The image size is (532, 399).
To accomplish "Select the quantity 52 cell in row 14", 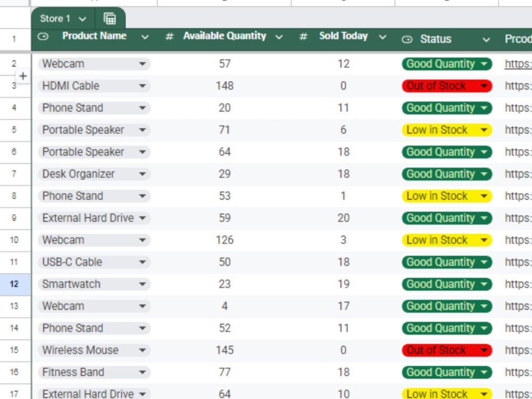I will pos(225,328).
